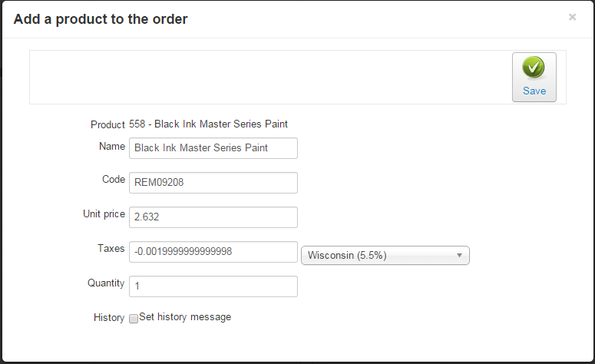The height and width of the screenshot is (364, 595).
Task: Focus the Name input field
Action: 213,148
